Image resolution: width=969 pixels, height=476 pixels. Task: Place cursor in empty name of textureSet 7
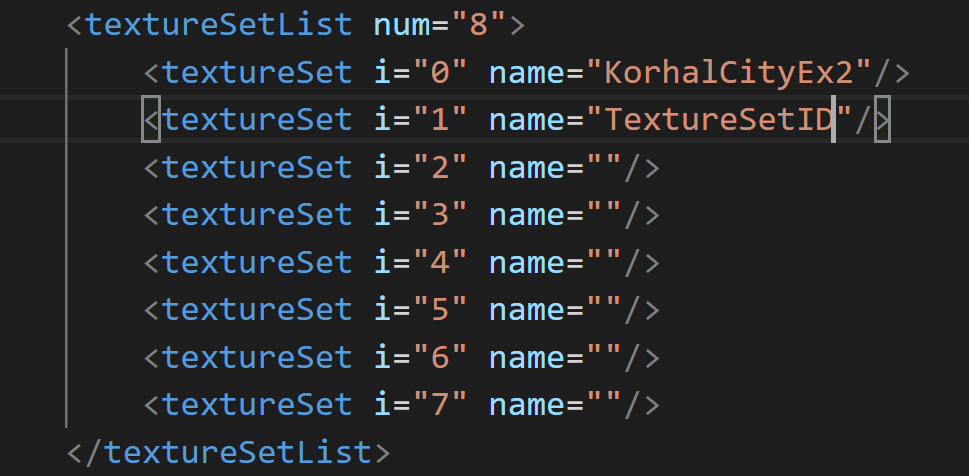tap(605, 405)
